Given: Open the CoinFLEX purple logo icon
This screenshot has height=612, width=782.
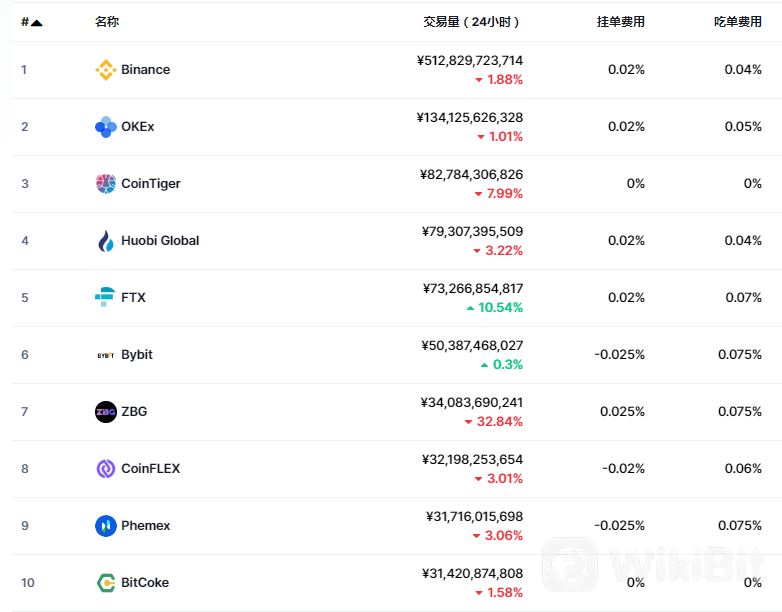Looking at the screenshot, I should (106, 469).
